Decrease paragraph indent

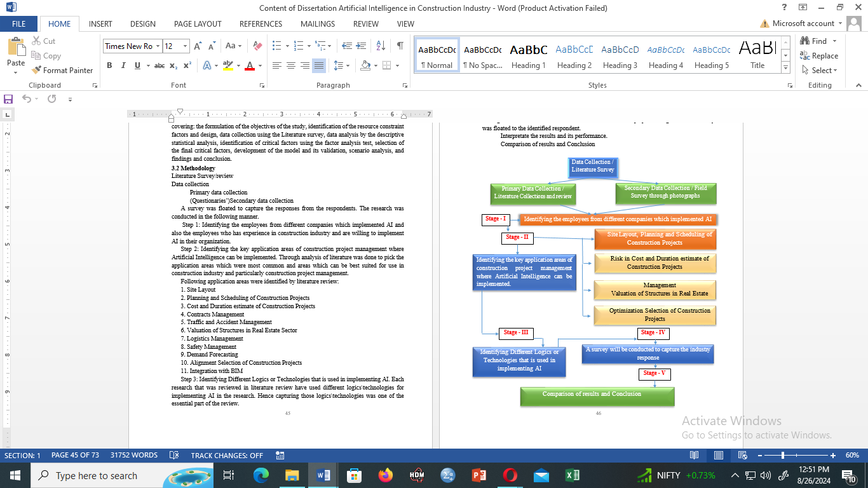coord(346,46)
